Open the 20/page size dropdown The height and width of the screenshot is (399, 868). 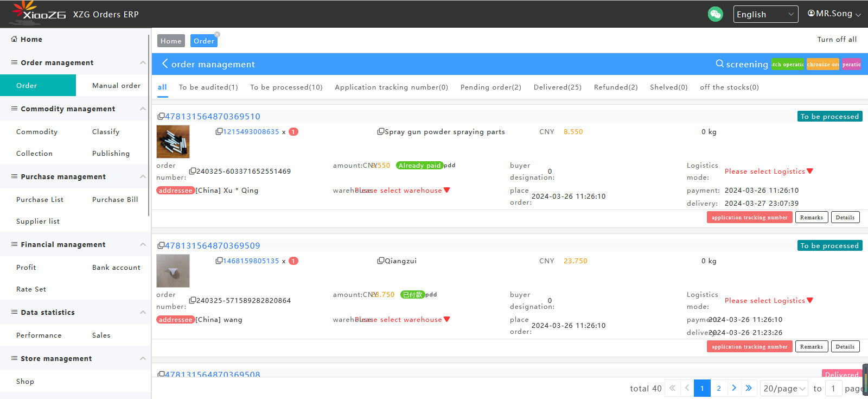coord(784,388)
